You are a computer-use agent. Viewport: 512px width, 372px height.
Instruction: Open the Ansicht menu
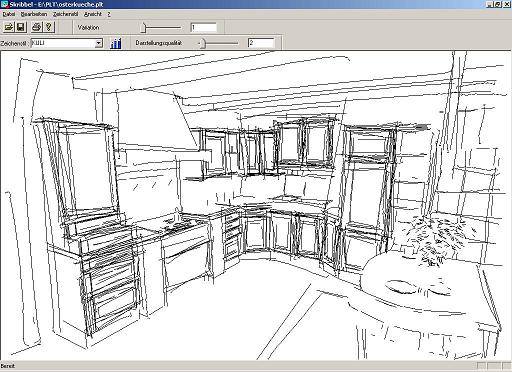tap(93, 14)
